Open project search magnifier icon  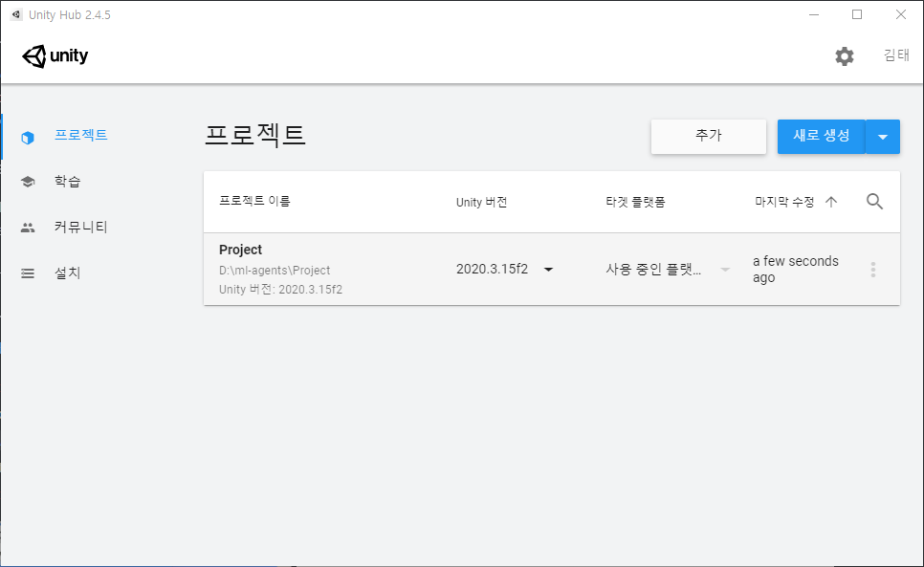874,202
